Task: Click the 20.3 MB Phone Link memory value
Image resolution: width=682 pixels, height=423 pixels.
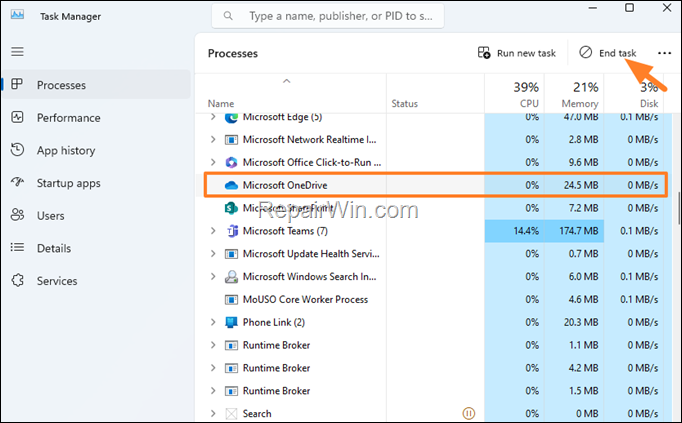Action: click(581, 322)
